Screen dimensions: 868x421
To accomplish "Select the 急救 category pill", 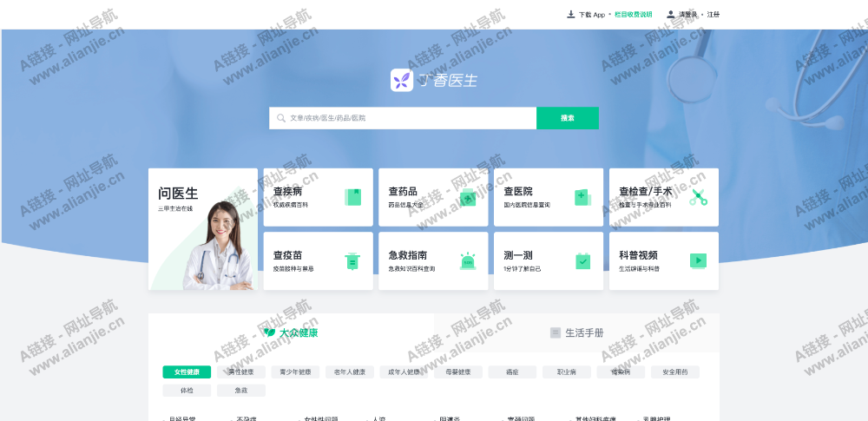I will tap(240, 391).
